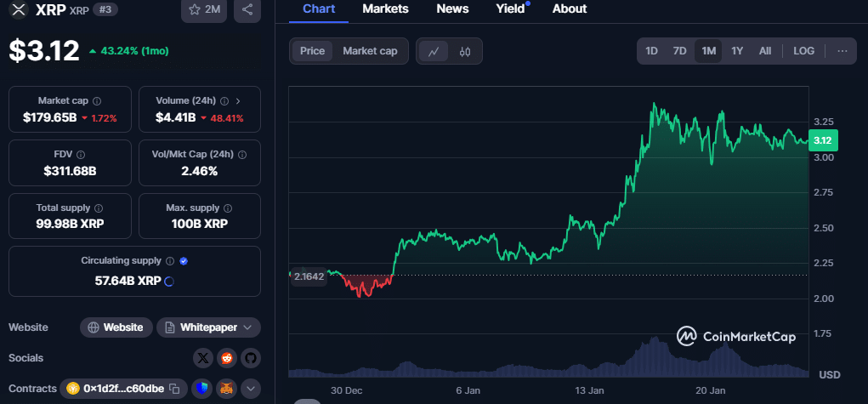
Task: Click the 0x1d2f...c60dbe contract chip
Action: click(123, 389)
